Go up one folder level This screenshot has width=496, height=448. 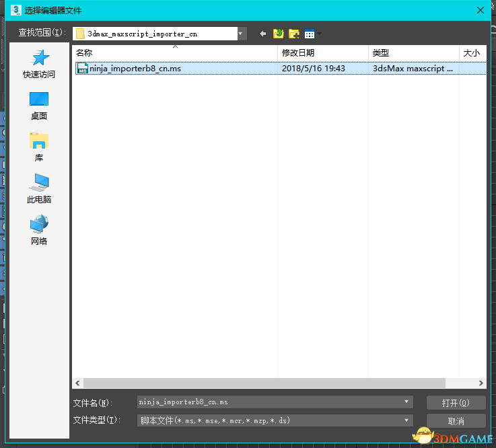pyautogui.click(x=278, y=34)
